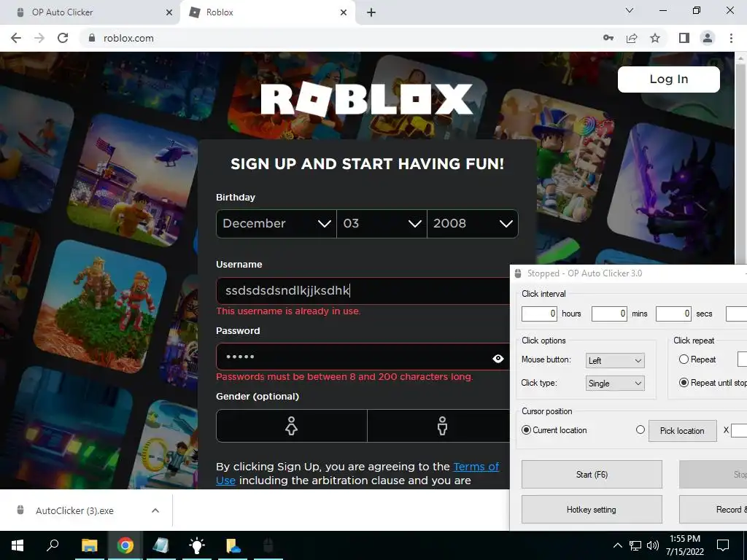Click the Start (F6) button
747x560 pixels.
click(x=592, y=474)
